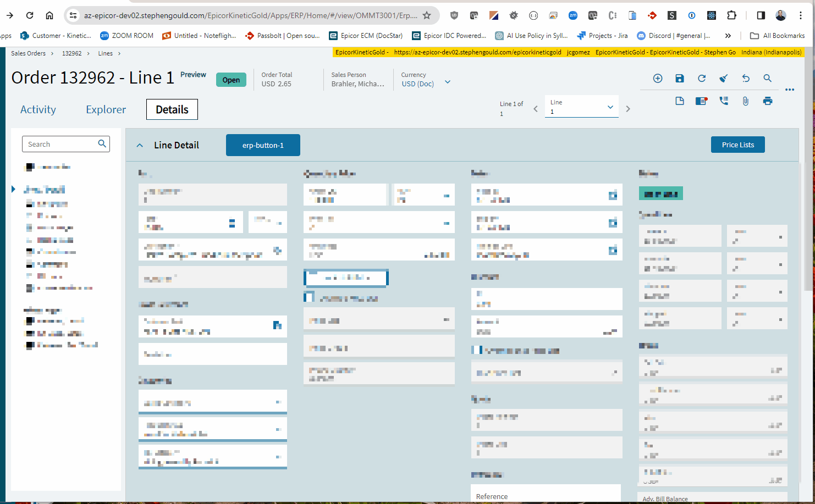Open the Epicor IDC Powered bookmark
Screen dimensions: 815x504
449,36
